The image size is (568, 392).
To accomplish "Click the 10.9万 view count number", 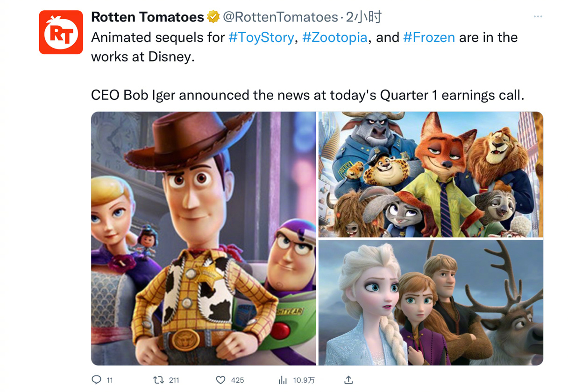I will coord(304,380).
